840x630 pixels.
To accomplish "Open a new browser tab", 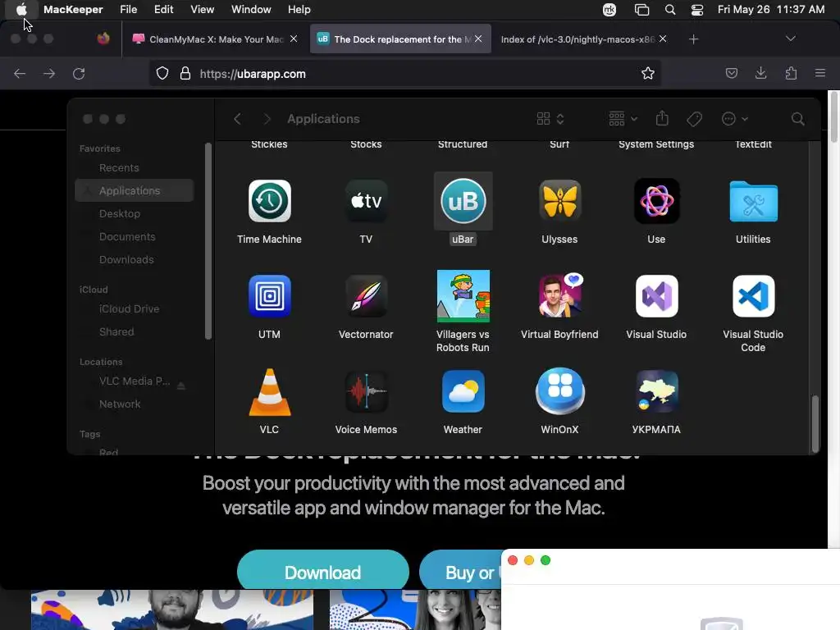I will point(693,39).
